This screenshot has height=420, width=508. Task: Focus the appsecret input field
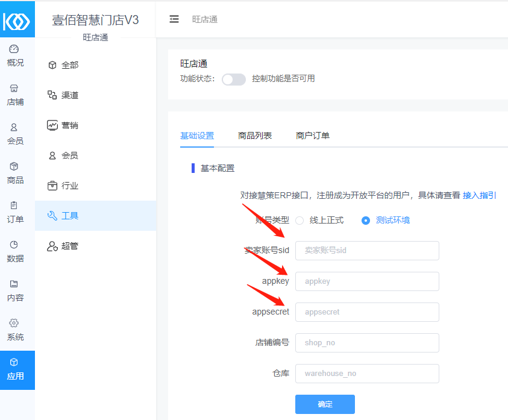tap(367, 312)
